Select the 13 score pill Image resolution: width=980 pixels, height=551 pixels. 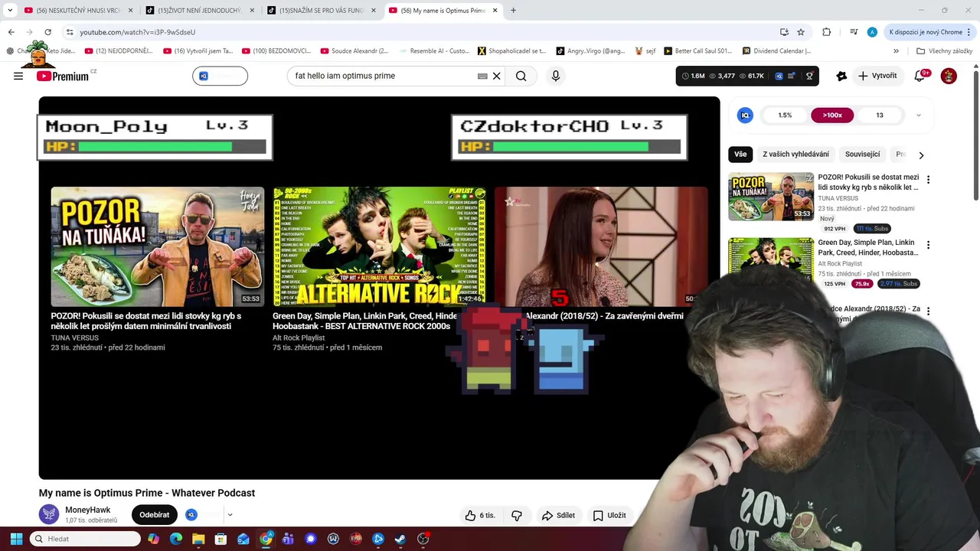880,115
